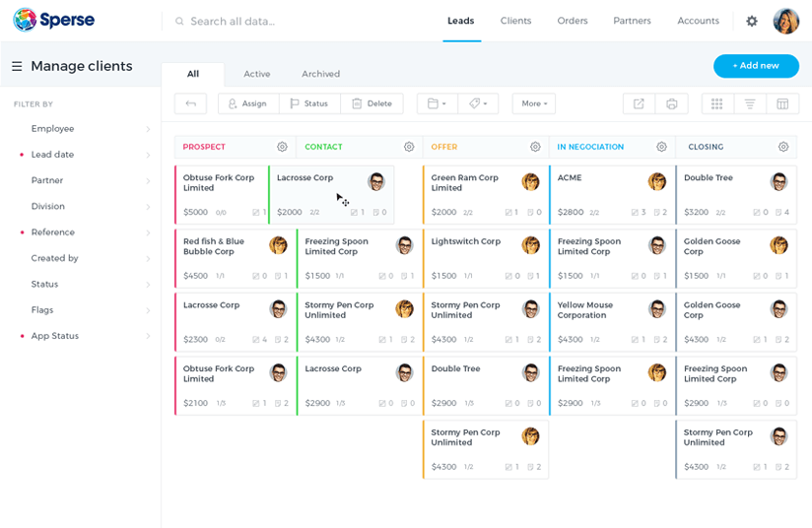This screenshot has width=812, height=528.
Task: Go to the Accounts tab
Action: (x=698, y=21)
